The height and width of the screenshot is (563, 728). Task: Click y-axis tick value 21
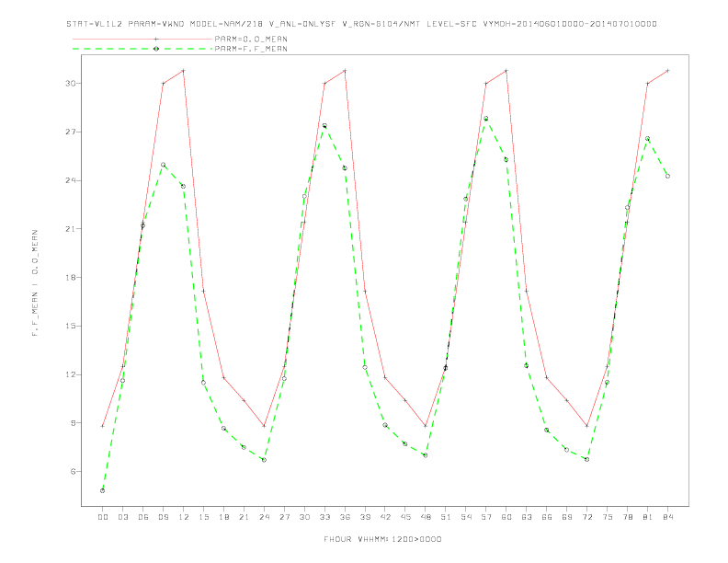[x=71, y=229]
